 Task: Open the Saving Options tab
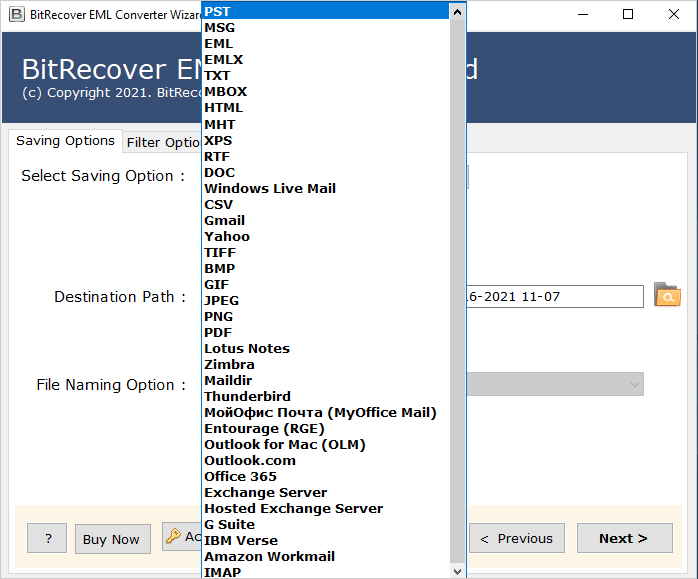(65, 141)
